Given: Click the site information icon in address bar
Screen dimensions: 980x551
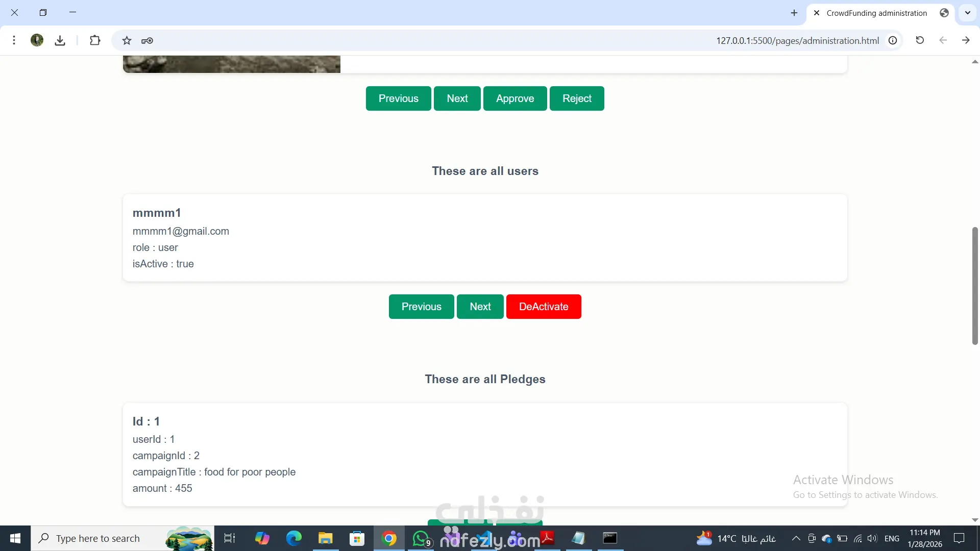Looking at the screenshot, I should tap(893, 40).
